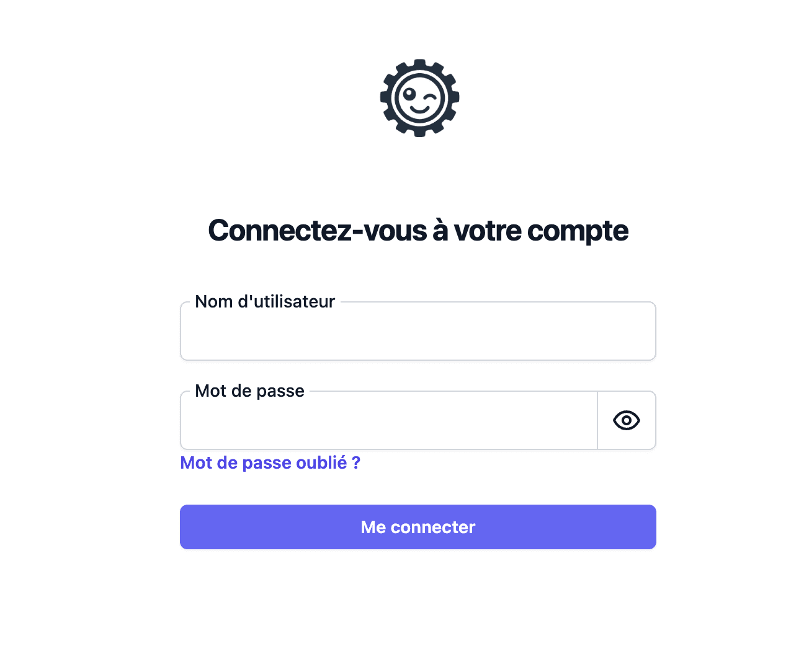Submit the login form with the purple button
Viewport: 804px width, 672px height.
[418, 527]
